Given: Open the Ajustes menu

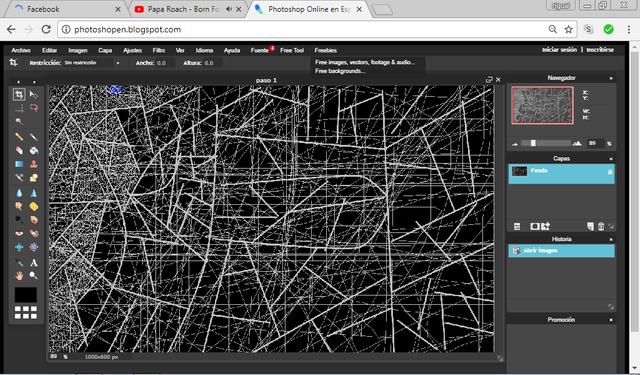Looking at the screenshot, I should (x=132, y=50).
